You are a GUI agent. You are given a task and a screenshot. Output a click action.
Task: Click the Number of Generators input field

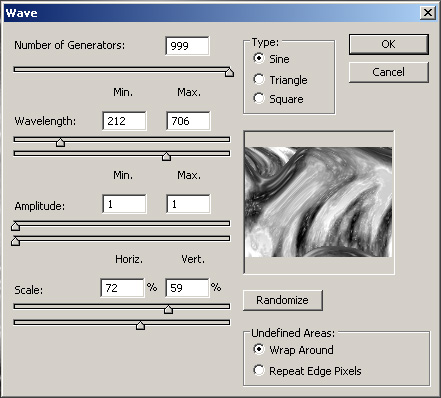point(187,46)
